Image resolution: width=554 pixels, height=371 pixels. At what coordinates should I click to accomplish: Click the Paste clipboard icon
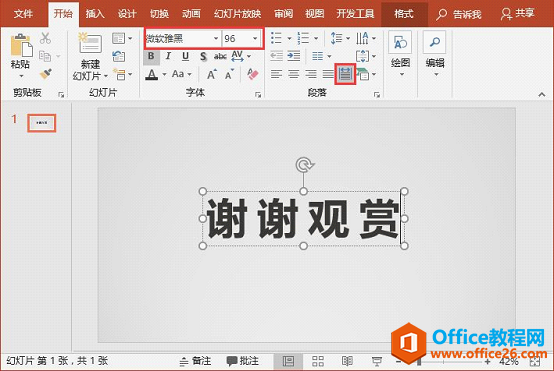pyautogui.click(x=21, y=45)
